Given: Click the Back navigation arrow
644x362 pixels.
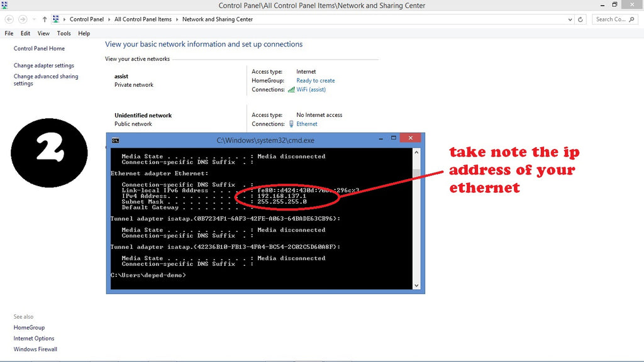Looking at the screenshot, I should [9, 19].
